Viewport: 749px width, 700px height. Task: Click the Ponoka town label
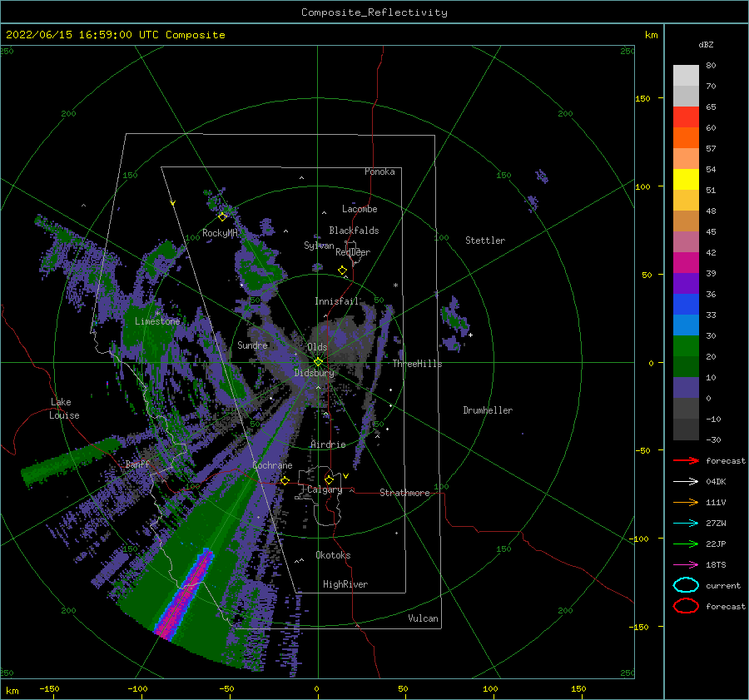379,171
